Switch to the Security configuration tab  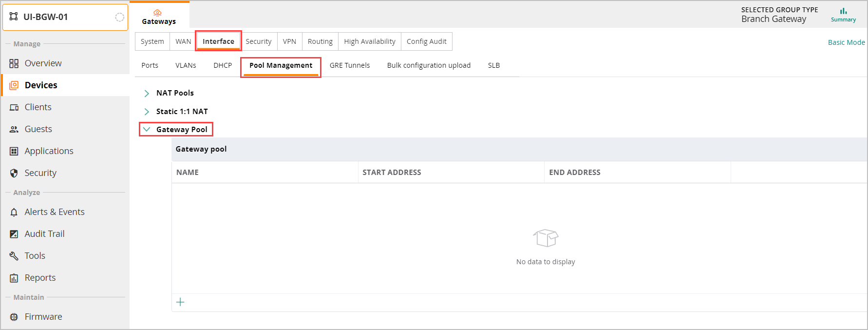pos(259,41)
